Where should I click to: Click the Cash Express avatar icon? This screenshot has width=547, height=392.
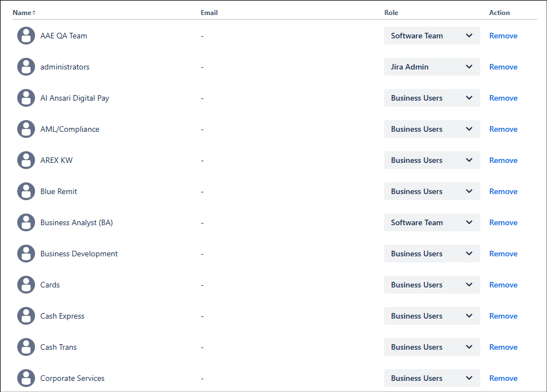click(26, 316)
